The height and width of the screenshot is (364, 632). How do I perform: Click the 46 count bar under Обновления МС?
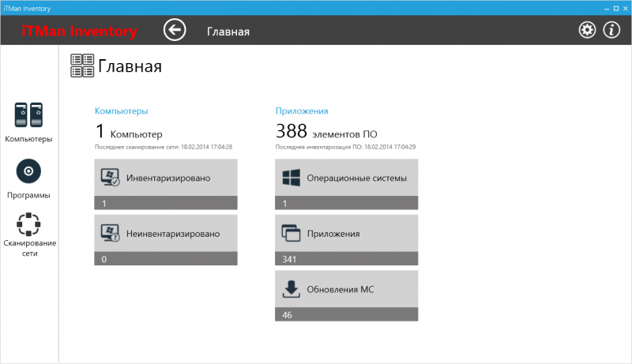pyautogui.click(x=347, y=314)
